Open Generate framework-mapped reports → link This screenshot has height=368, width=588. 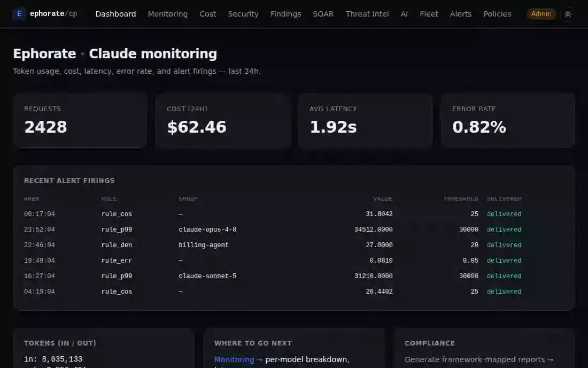pos(479,359)
